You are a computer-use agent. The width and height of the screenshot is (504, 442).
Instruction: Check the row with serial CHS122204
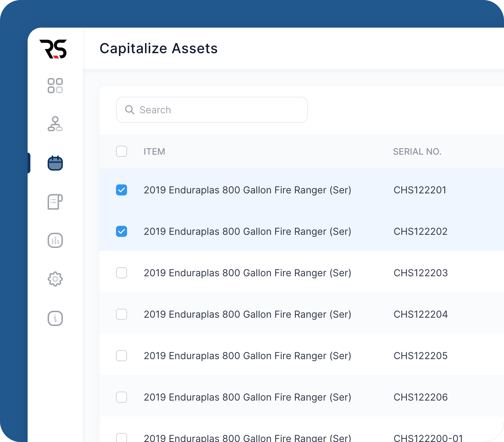122,314
